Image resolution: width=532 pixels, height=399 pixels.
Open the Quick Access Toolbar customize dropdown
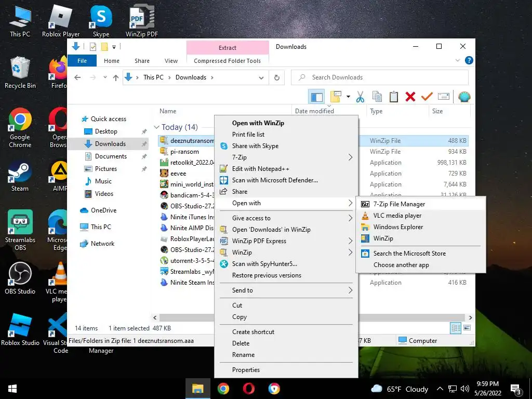pyautogui.click(x=114, y=47)
